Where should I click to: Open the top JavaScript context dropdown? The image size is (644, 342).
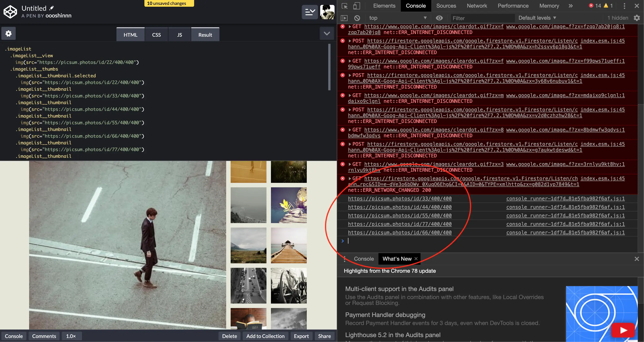point(397,18)
